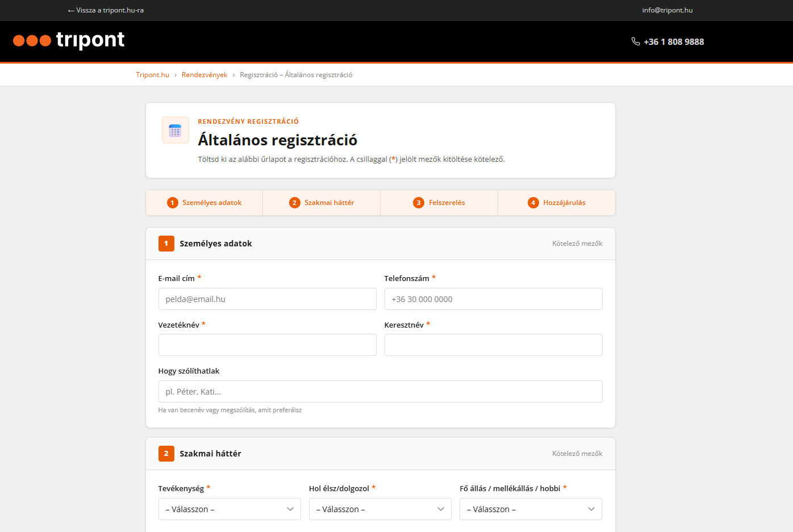
Task: Open the Tevékenység dropdown
Action: tap(229, 509)
